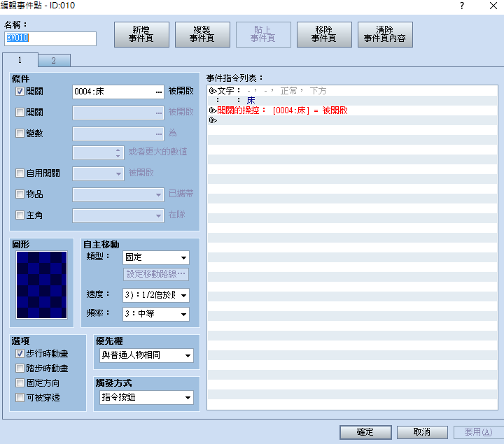This screenshot has width=504, height=444.
Task: Cancel with the 取消 button
Action: [422, 432]
